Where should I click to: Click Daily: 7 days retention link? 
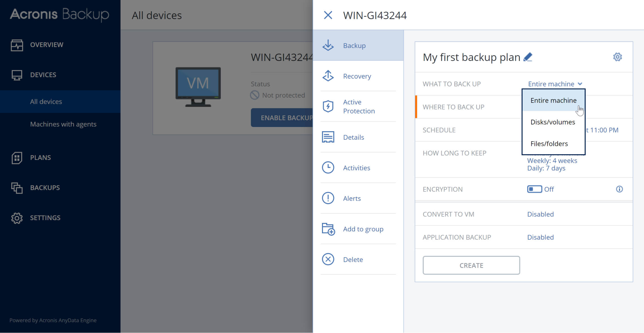click(546, 168)
